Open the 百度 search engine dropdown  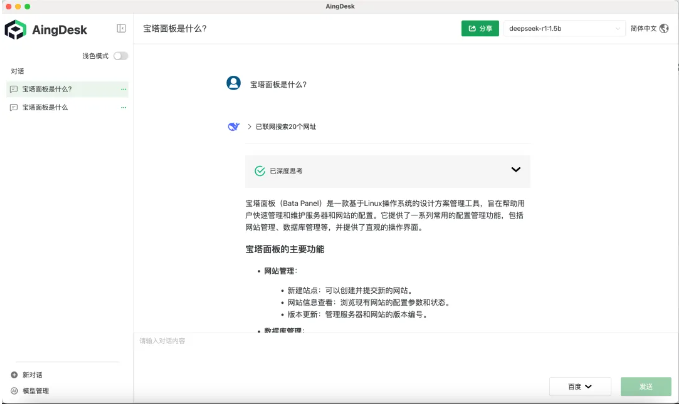580,387
